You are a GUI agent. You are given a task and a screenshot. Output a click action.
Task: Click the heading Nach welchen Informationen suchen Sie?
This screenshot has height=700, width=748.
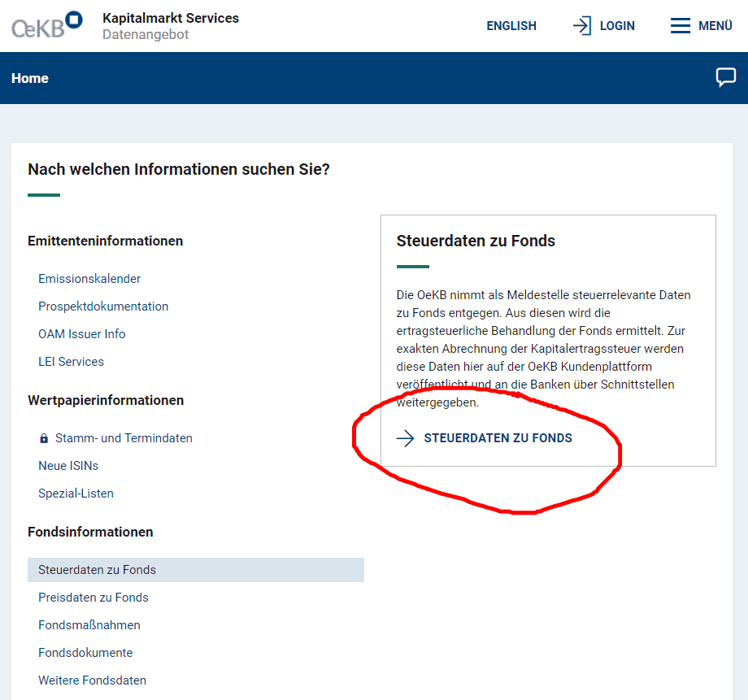click(x=179, y=169)
